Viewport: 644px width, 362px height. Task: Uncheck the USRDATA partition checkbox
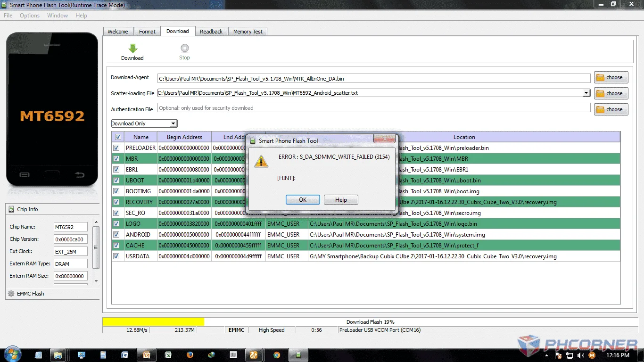click(116, 256)
